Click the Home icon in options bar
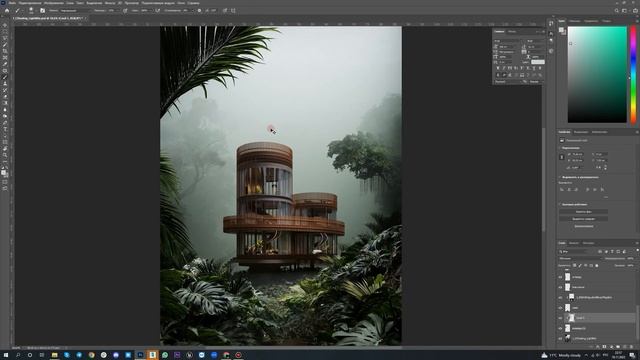Image resolution: width=640 pixels, height=360 pixels. pyautogui.click(x=7, y=11)
